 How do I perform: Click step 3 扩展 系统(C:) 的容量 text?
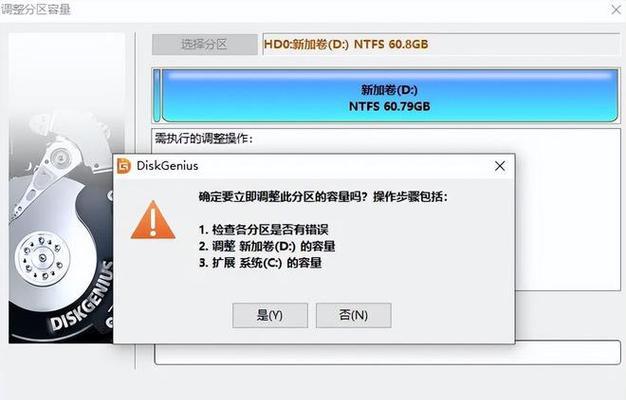point(260,263)
